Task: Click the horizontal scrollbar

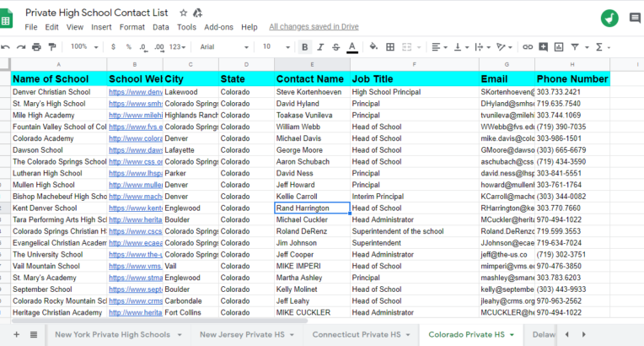Action: click(x=159, y=321)
